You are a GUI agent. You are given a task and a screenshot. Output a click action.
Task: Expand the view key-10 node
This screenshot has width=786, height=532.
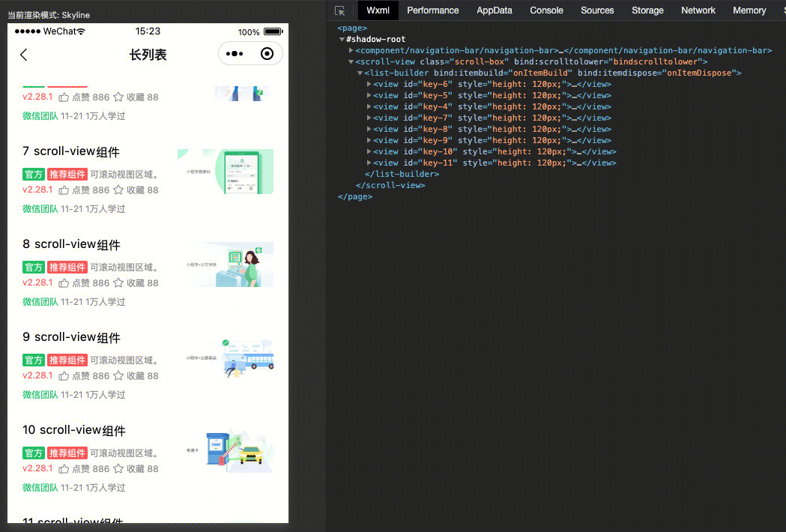[369, 151]
